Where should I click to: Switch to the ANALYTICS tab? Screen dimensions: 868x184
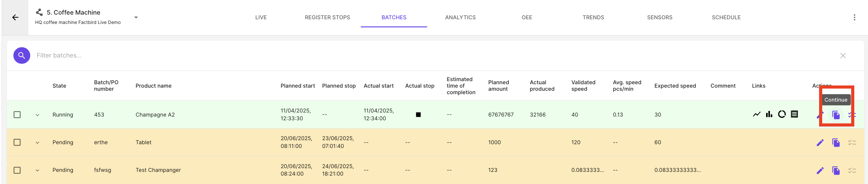(460, 17)
